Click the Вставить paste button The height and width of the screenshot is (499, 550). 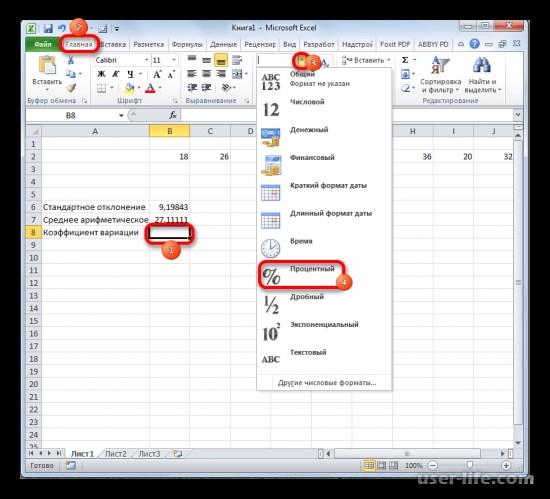coord(47,74)
